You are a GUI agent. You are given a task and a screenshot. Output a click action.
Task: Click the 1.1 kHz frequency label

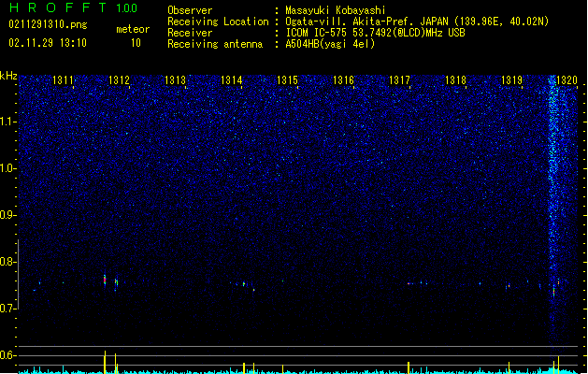click(8, 122)
